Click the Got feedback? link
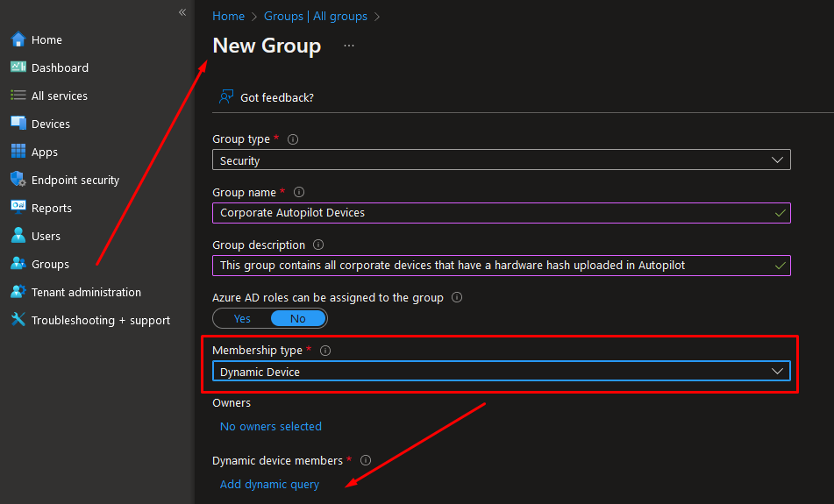Viewport: 834px width, 504px height. tap(277, 98)
